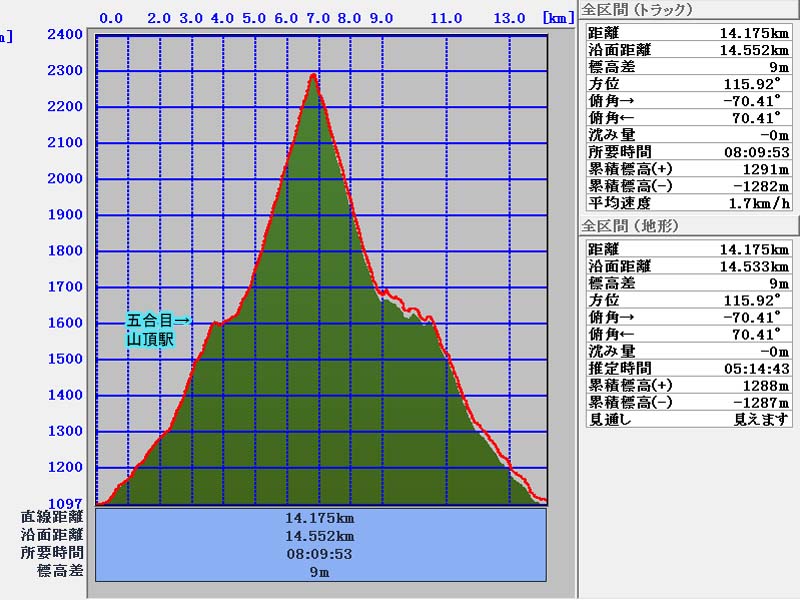
Task: Click the 1600 elevation axis label
Action: pyautogui.click(x=65, y=323)
